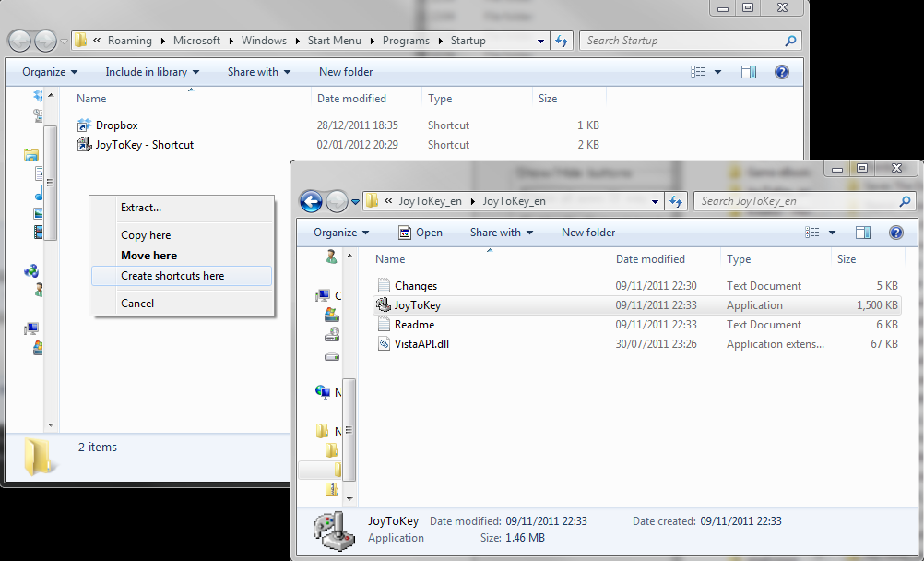Click Back arrow in JoyToKey_en window
Viewport: 924px width, 561px height.
[x=311, y=202]
